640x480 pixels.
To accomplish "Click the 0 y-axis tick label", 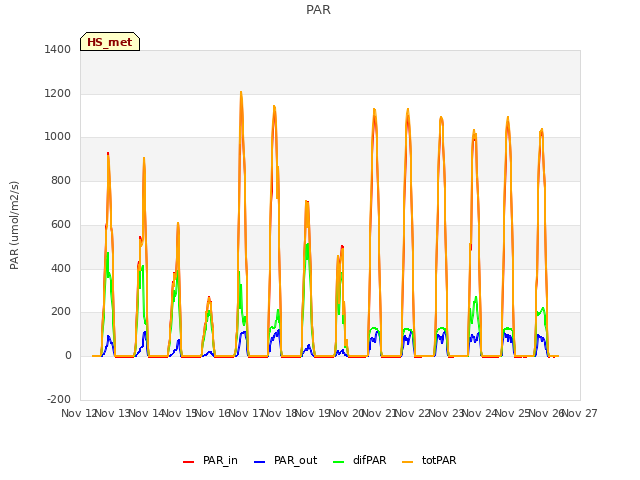I will (x=68, y=356).
